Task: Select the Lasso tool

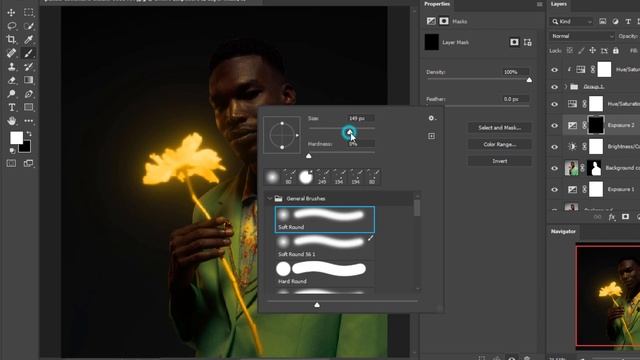Action: pyautogui.click(x=11, y=26)
